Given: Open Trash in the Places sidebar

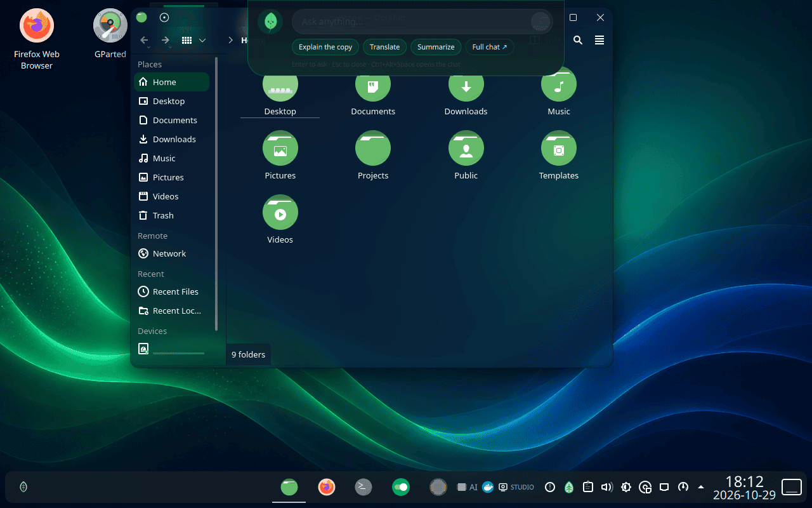Looking at the screenshot, I should 172,215.
